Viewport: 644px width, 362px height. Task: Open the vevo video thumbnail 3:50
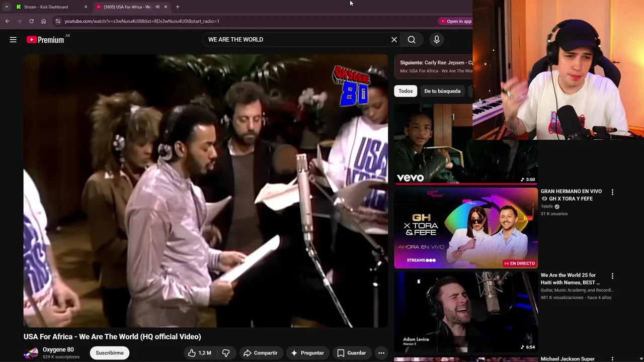466,144
